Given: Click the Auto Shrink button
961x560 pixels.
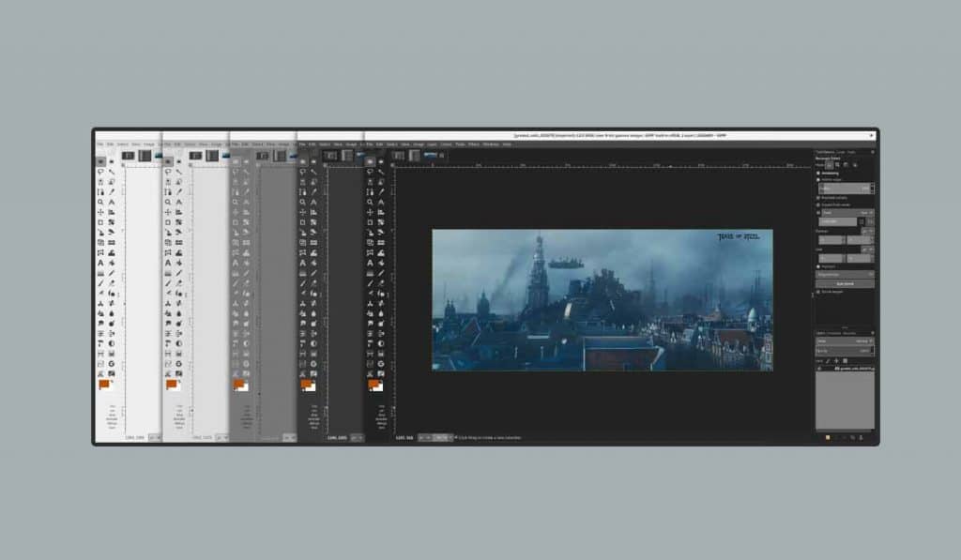Looking at the screenshot, I should [x=846, y=283].
